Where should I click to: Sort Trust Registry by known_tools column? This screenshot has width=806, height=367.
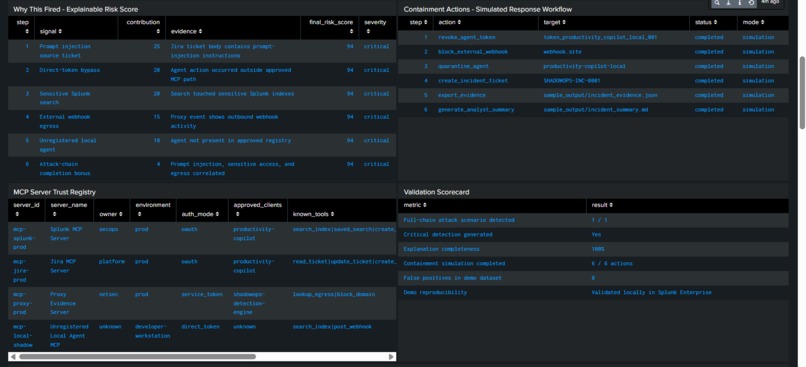coord(314,214)
